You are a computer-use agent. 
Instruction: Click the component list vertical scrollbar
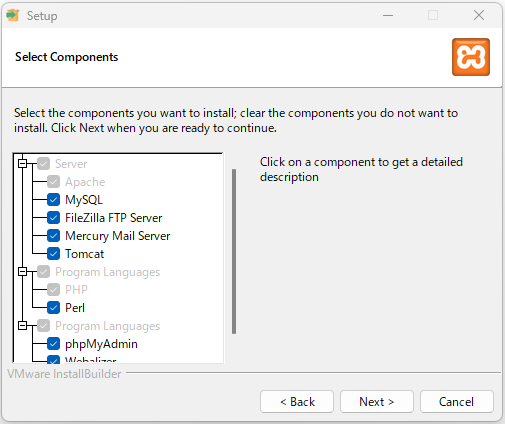[234, 251]
